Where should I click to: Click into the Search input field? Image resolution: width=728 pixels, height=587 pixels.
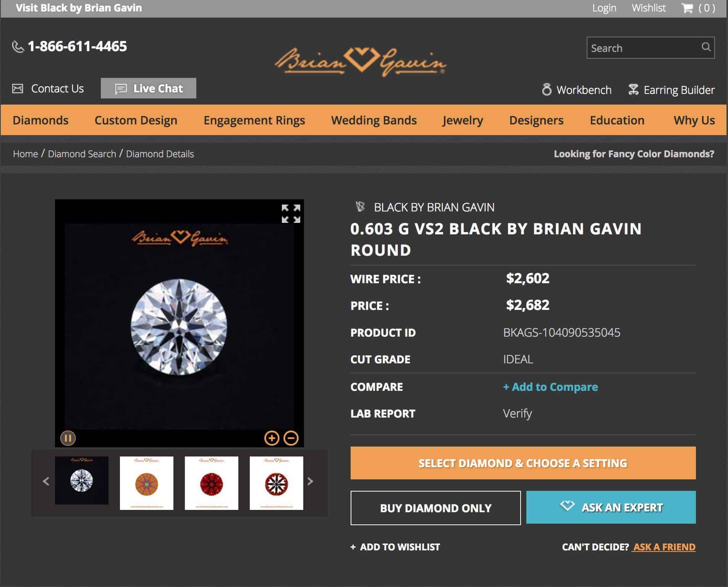point(645,48)
